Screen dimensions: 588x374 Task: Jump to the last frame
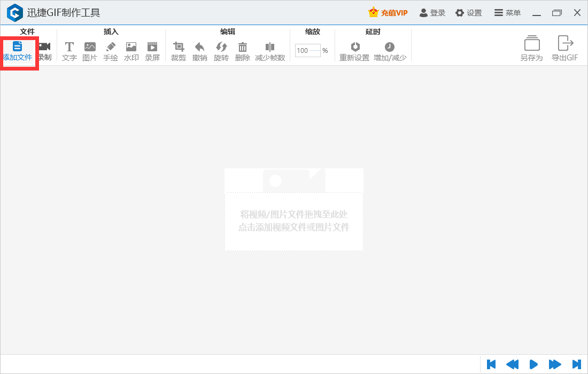click(576, 364)
